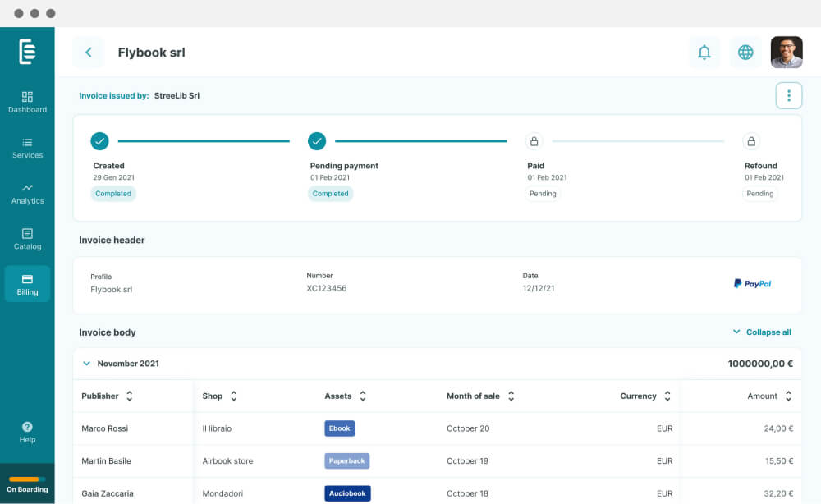Open the Services menu item
Viewport: 821px width, 504px height.
27,149
